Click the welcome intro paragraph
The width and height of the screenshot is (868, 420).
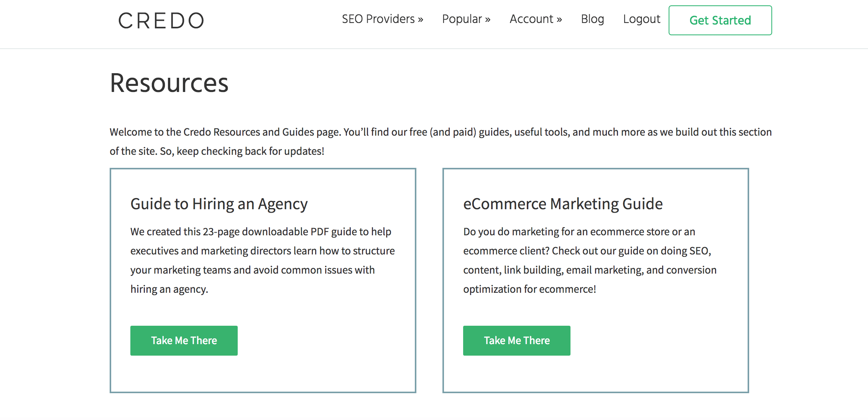click(x=441, y=141)
